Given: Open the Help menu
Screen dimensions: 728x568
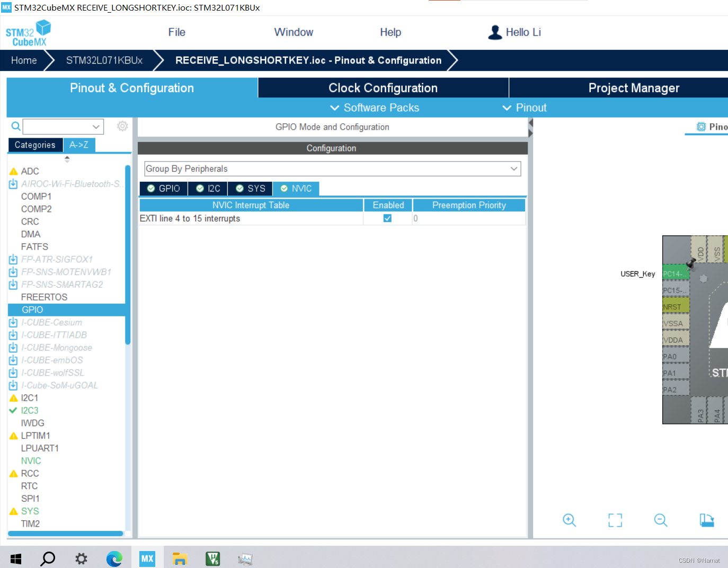Looking at the screenshot, I should click(x=390, y=32).
